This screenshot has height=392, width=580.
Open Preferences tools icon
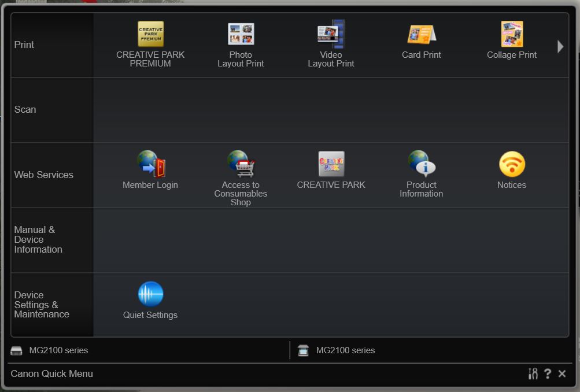pos(533,374)
